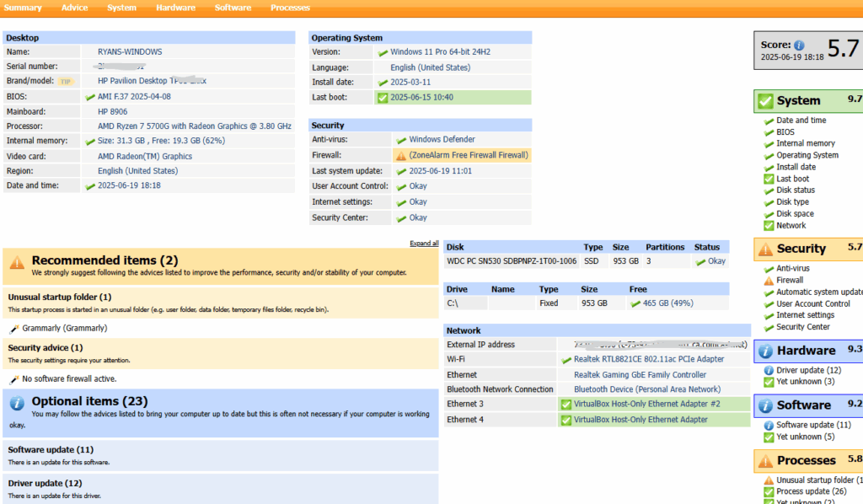Expand Driver update (12) in Optional items
The width and height of the screenshot is (863, 504).
click(221, 489)
